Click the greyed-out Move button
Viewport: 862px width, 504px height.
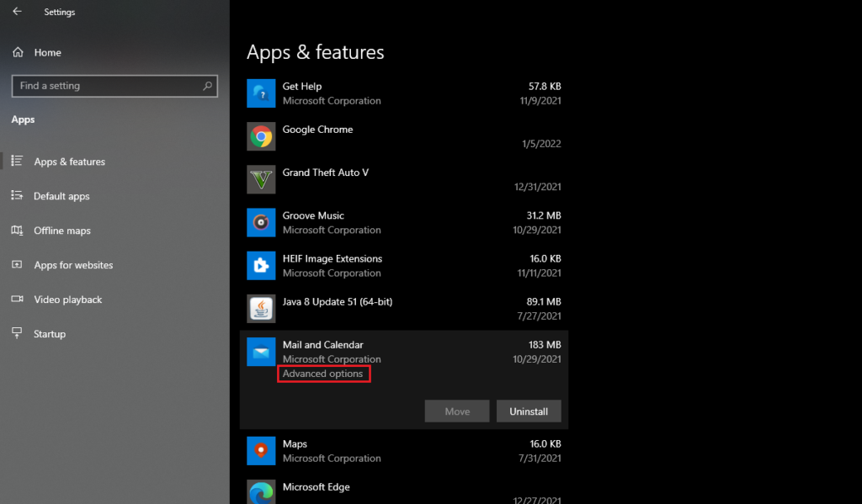[x=457, y=411]
